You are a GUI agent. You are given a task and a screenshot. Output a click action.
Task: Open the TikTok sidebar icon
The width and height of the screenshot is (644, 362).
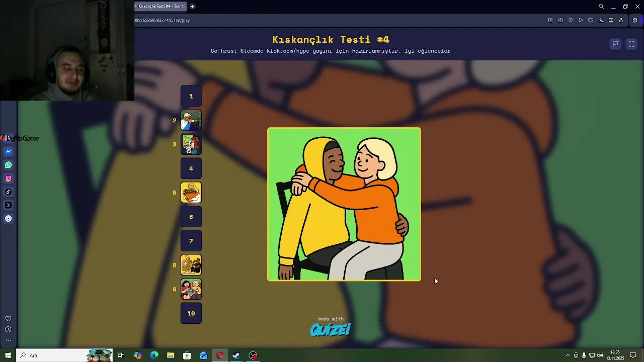click(9, 192)
